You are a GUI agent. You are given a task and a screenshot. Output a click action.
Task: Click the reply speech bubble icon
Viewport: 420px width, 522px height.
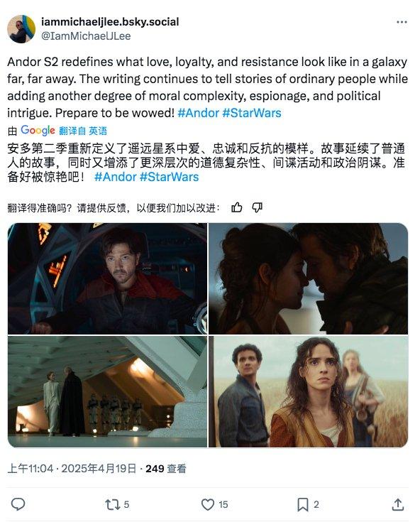pyautogui.click(x=18, y=504)
